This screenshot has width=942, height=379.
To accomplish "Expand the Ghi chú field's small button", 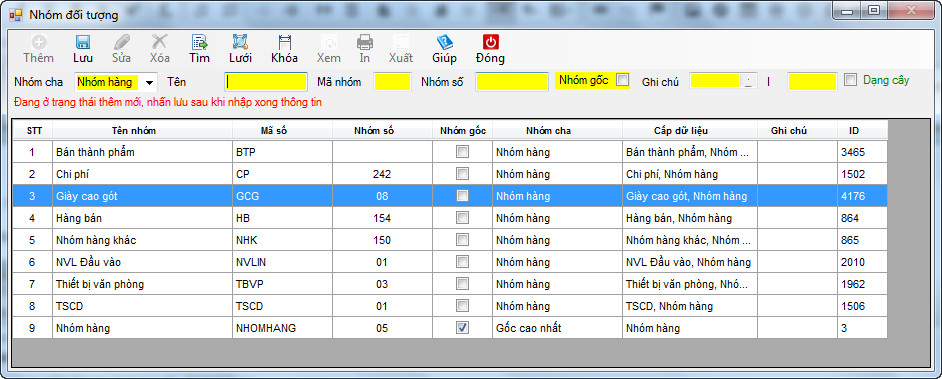I will pos(748,82).
